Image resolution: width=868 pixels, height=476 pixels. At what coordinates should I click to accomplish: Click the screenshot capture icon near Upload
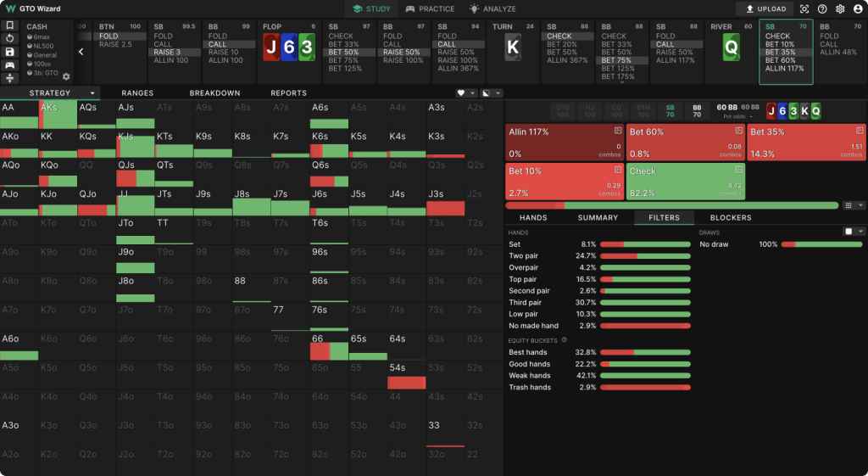pos(804,8)
